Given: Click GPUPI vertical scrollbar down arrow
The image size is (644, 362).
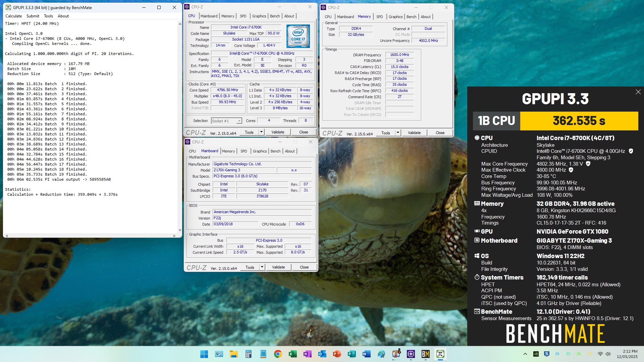Looking at the screenshot, I should [180, 230].
